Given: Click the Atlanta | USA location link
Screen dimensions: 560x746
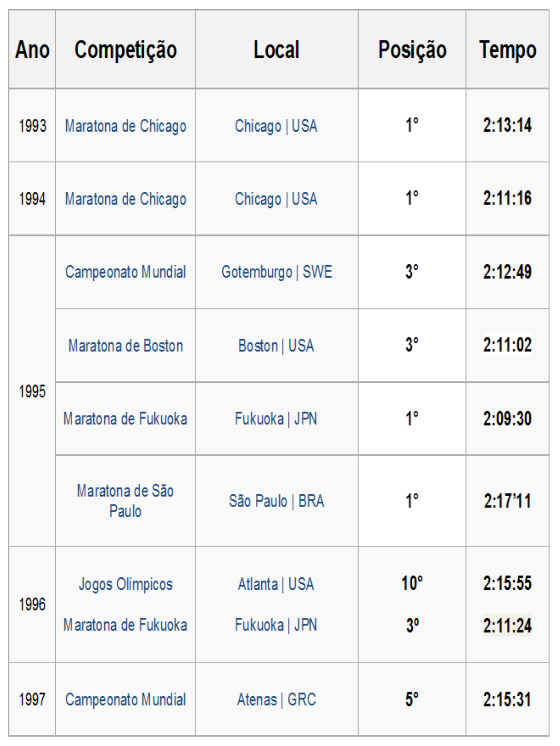Looking at the screenshot, I should click(x=276, y=584).
